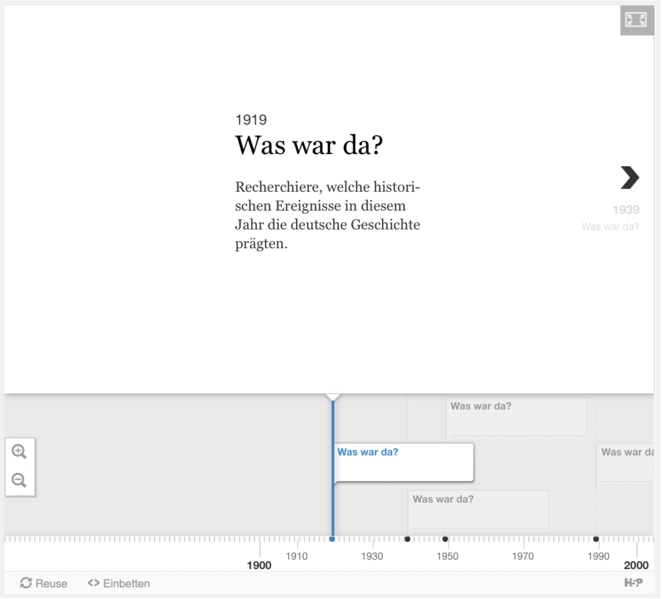Screen dimensions: 662x599
Task: Click the timeline dot at 1939
Action: click(x=407, y=539)
